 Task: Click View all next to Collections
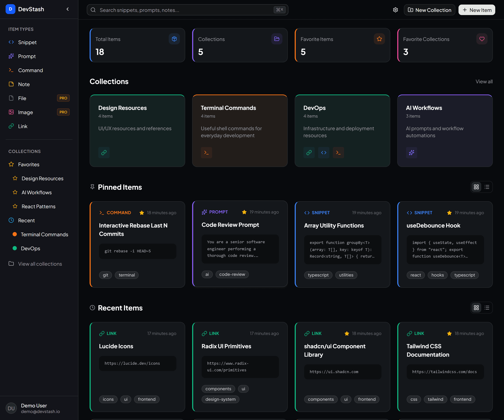pyautogui.click(x=484, y=82)
